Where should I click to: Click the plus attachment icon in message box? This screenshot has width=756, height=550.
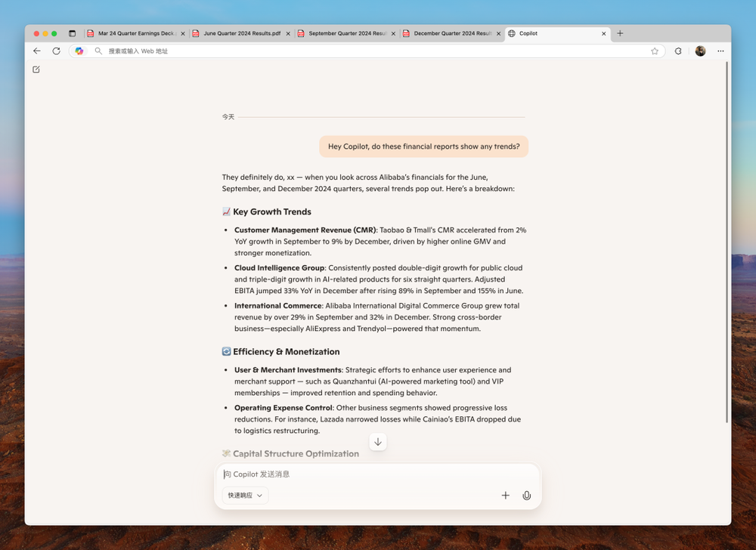[x=505, y=495]
